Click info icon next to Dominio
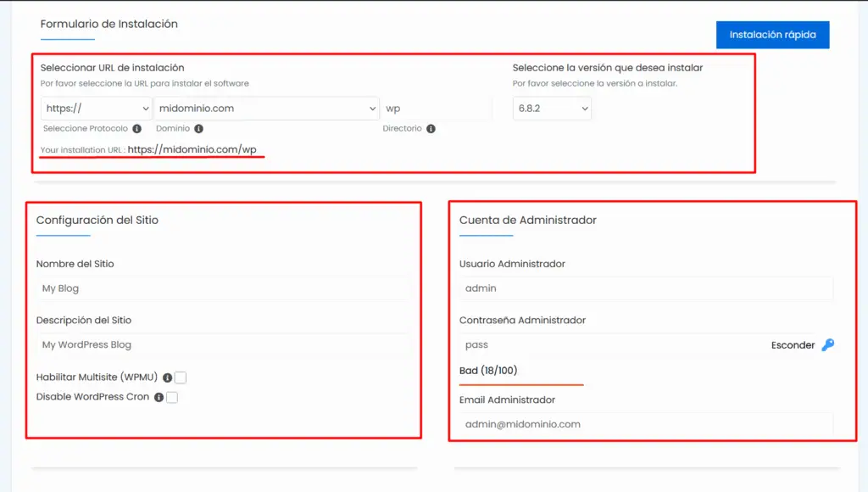868x492 pixels. click(x=198, y=129)
